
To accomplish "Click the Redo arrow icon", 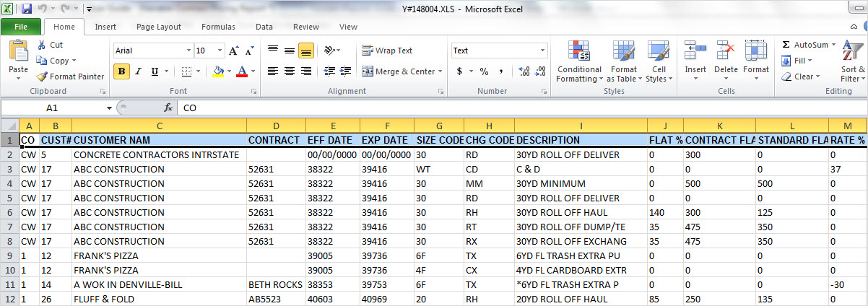I will pos(66,9).
